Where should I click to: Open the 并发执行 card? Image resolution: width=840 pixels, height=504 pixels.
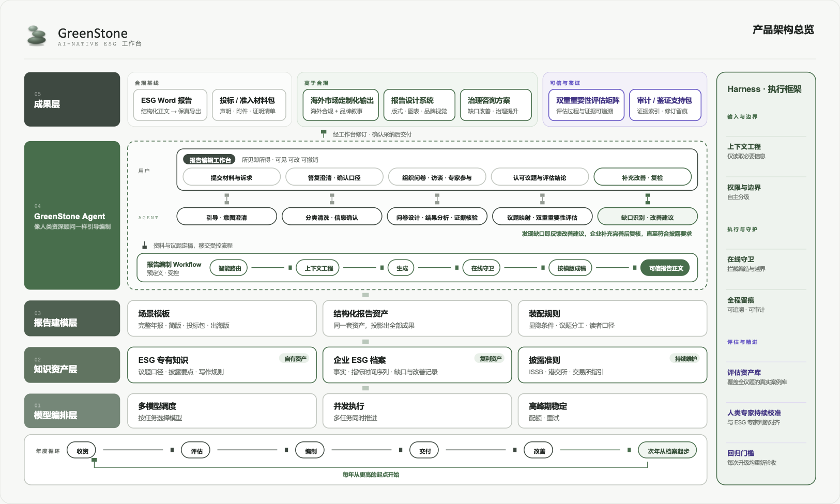coord(417,411)
